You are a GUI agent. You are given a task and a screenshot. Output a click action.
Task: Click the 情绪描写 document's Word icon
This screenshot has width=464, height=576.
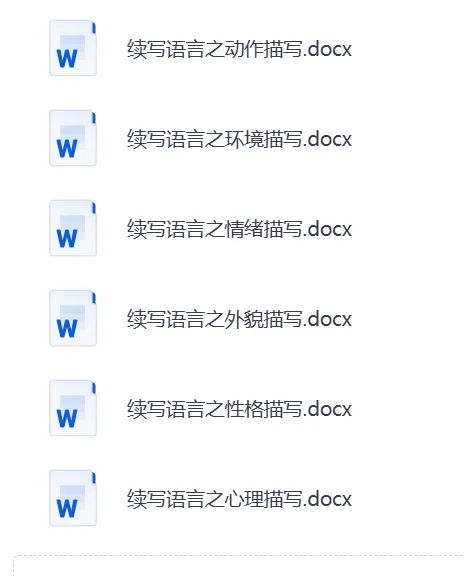click(73, 228)
